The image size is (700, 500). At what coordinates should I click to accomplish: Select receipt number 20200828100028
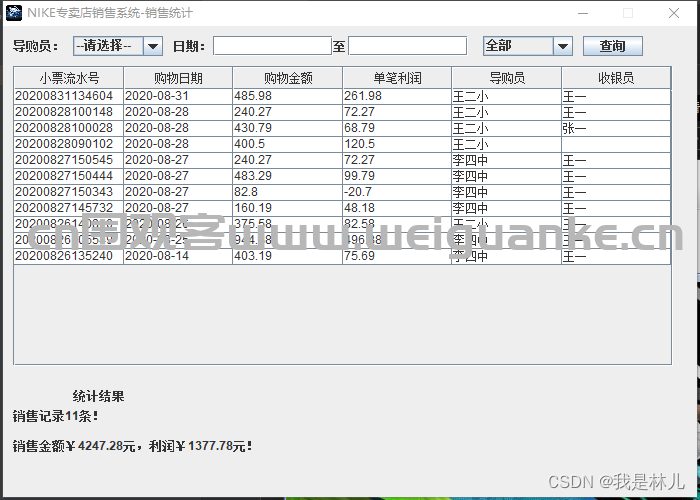coord(69,128)
